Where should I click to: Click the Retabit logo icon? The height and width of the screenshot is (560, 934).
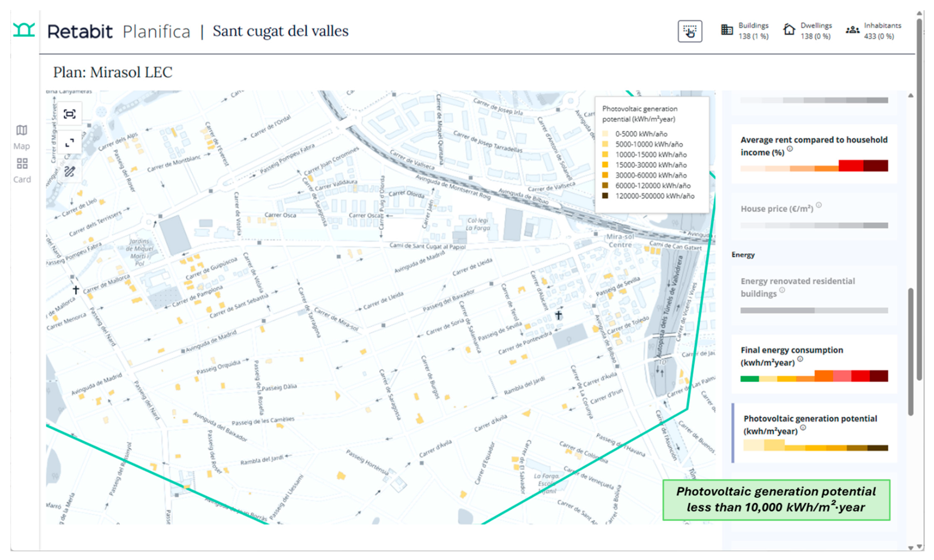24,30
